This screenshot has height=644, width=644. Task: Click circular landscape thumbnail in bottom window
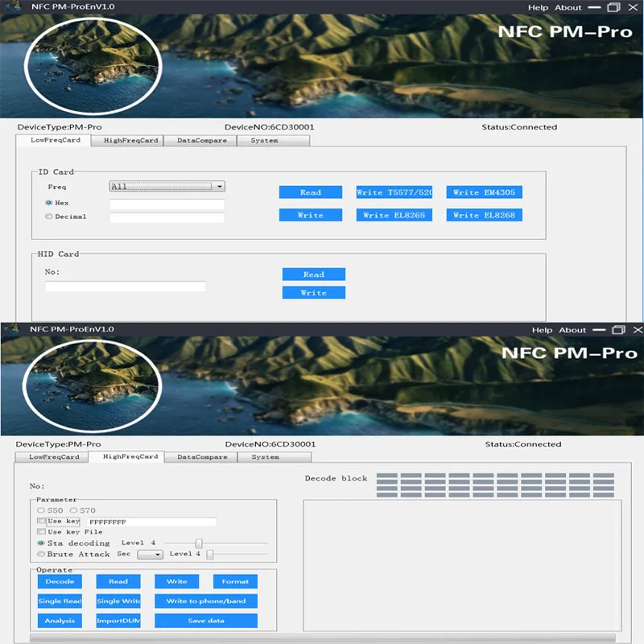(92, 386)
